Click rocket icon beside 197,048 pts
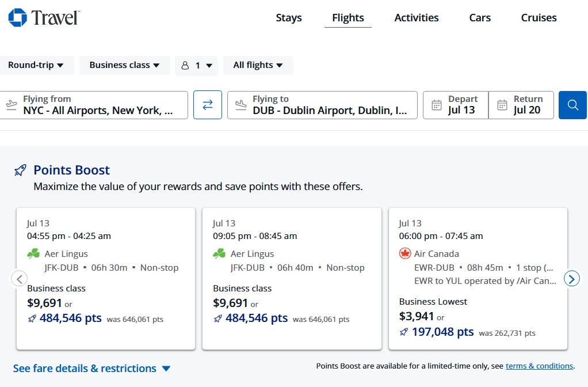 pos(404,332)
